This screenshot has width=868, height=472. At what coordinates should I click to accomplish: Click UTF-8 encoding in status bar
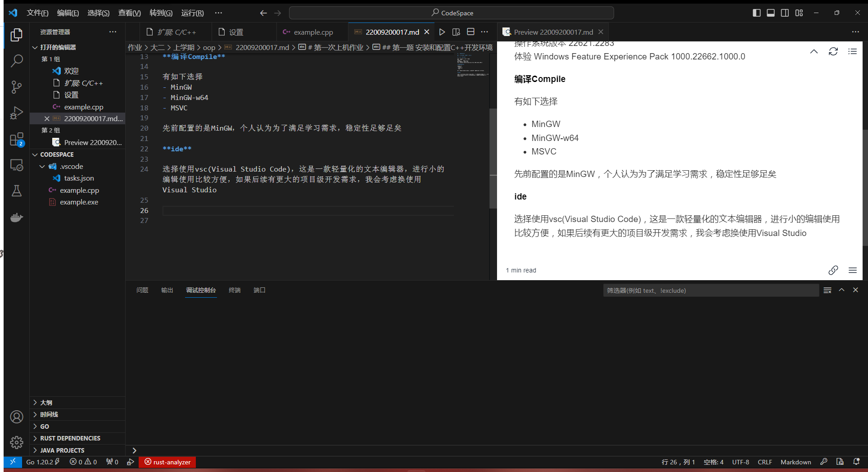point(741,462)
